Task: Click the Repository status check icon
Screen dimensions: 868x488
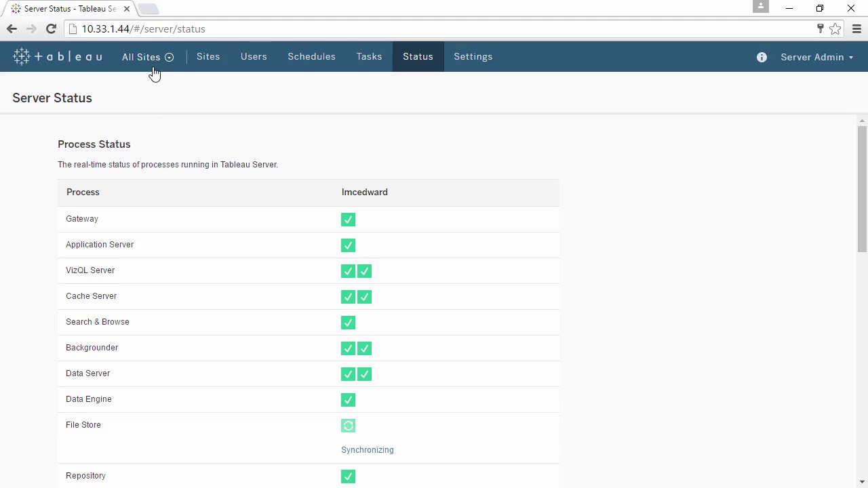Action: (348, 477)
